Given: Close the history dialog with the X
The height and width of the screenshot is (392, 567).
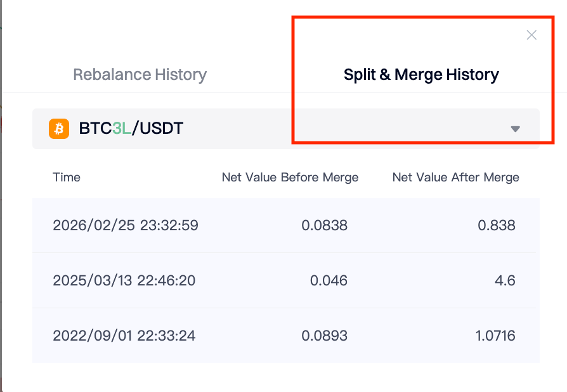Looking at the screenshot, I should click(x=531, y=36).
